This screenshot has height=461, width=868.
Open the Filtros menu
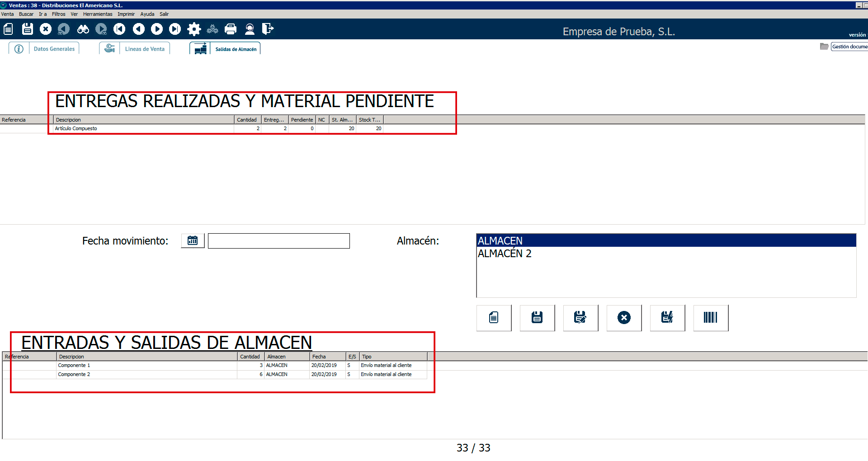pos(58,14)
